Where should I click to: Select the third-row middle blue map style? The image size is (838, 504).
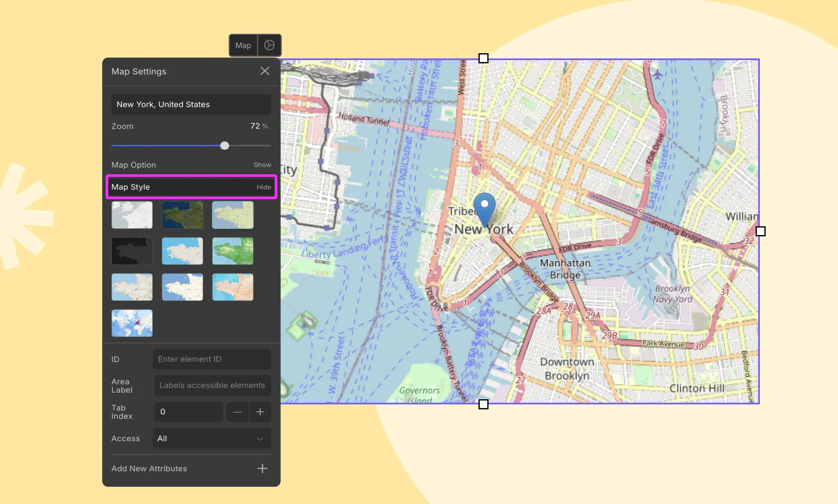pyautogui.click(x=182, y=287)
